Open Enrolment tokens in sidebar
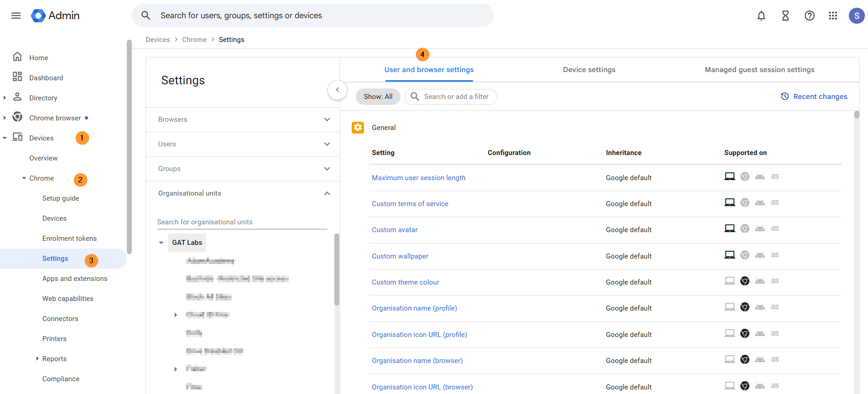This screenshot has height=394, width=868. point(69,238)
